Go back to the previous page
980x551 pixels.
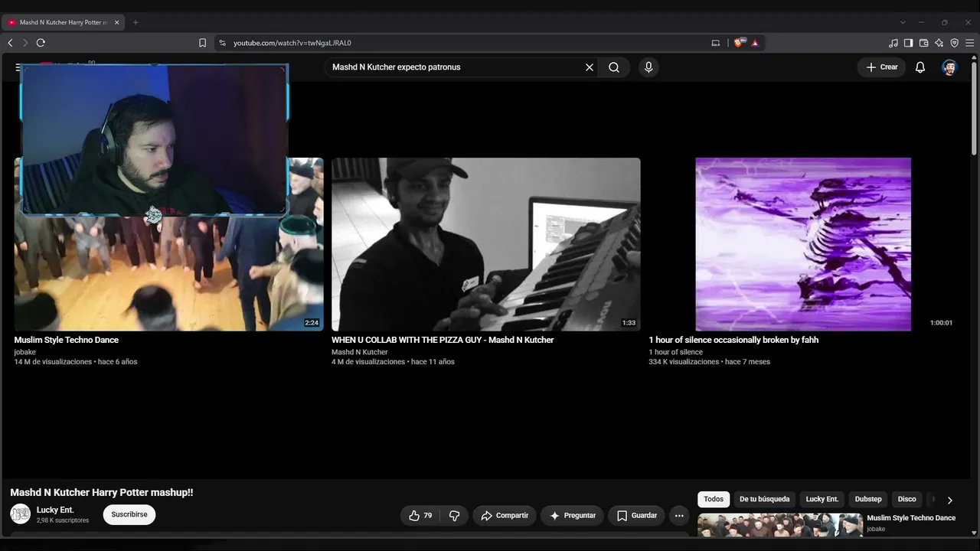click(x=10, y=43)
